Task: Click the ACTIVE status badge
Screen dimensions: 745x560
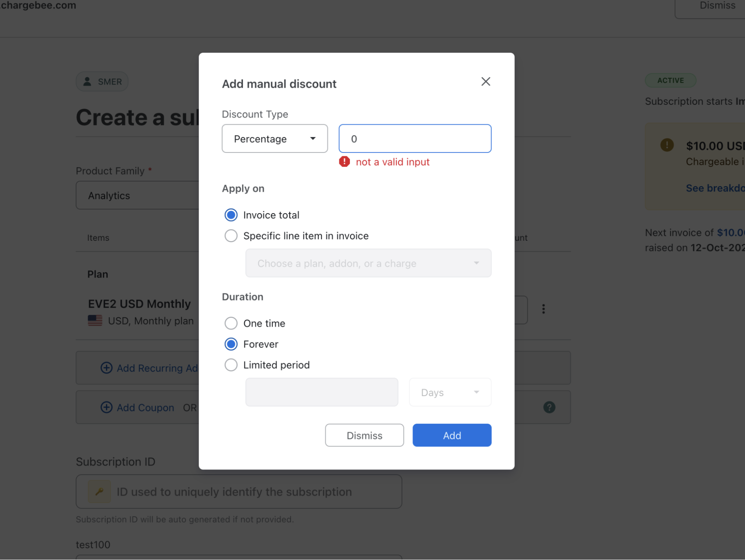Action: tap(670, 80)
